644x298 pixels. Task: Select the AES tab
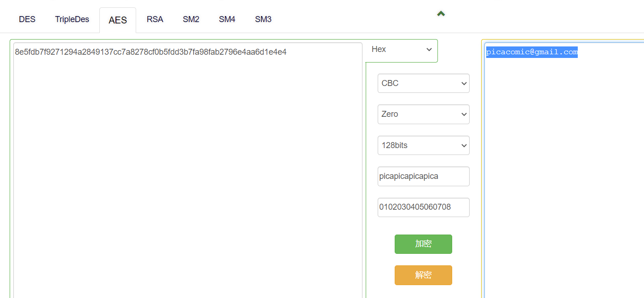118,20
